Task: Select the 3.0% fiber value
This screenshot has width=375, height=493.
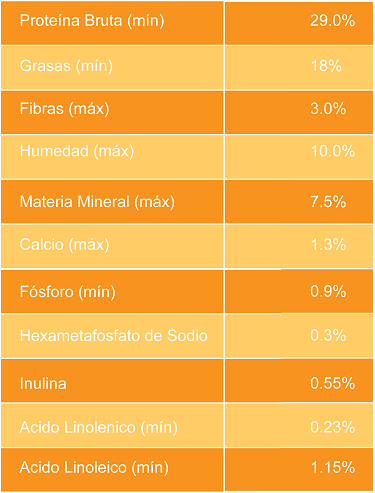Action: (x=328, y=109)
